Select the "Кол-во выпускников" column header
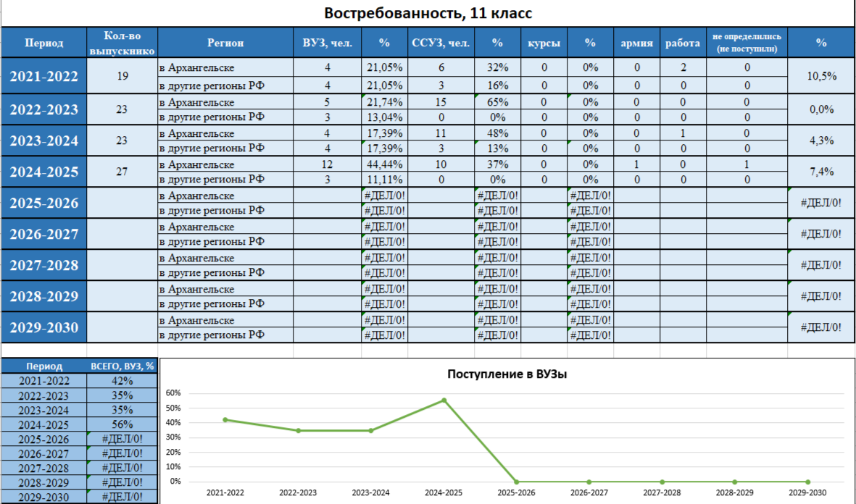Image resolution: width=856 pixels, height=504 pixels. point(122,43)
